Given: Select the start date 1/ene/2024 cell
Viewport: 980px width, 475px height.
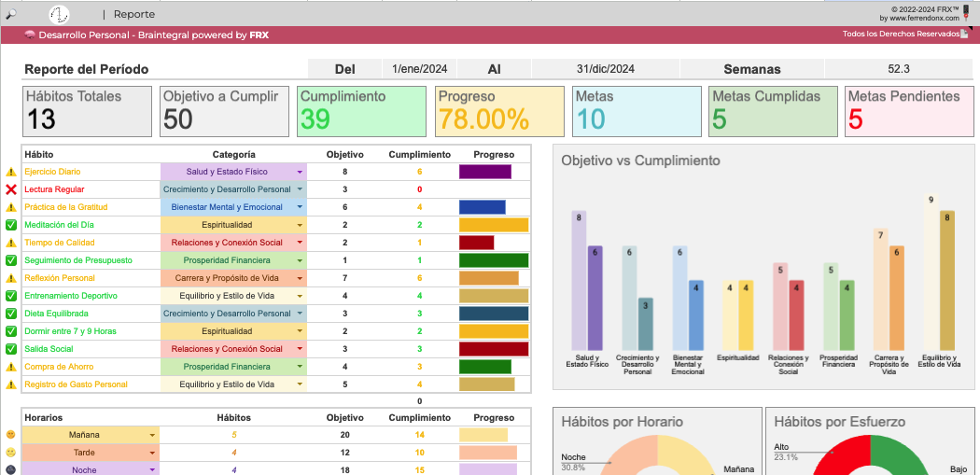Looking at the screenshot, I should pos(419,69).
